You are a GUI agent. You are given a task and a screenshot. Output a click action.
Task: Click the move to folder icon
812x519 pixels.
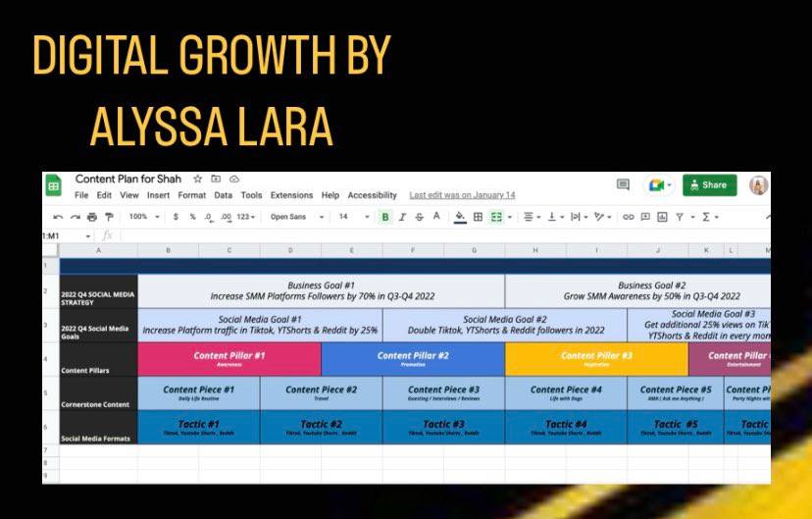[216, 179]
